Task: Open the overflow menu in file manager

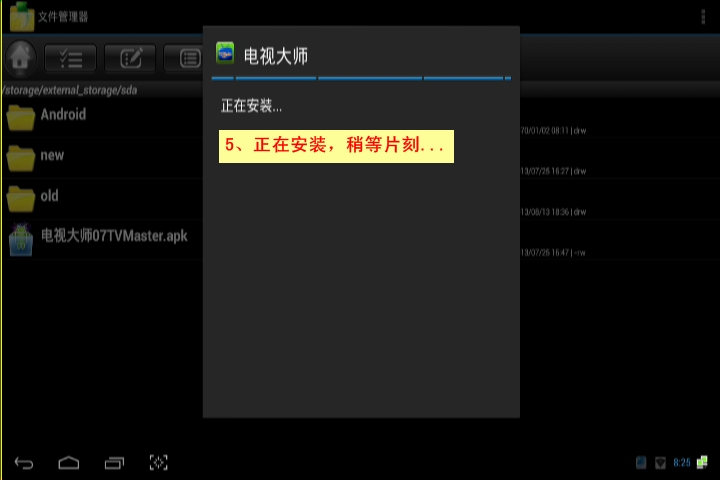Action: (703, 17)
